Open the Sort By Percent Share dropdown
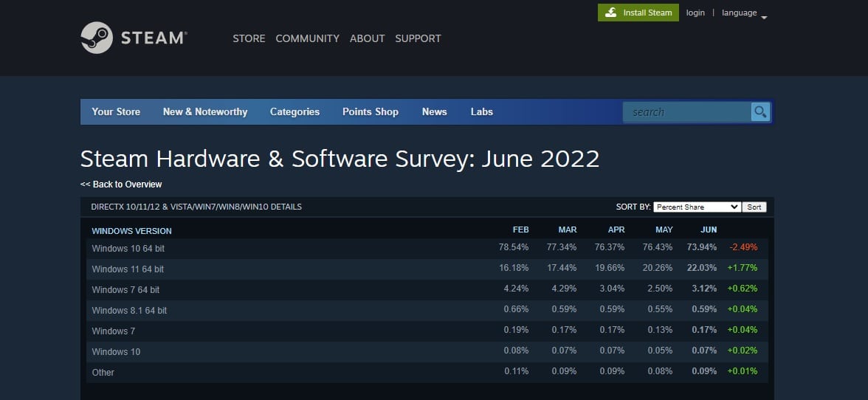Screen dimensions: 868x400 697,207
